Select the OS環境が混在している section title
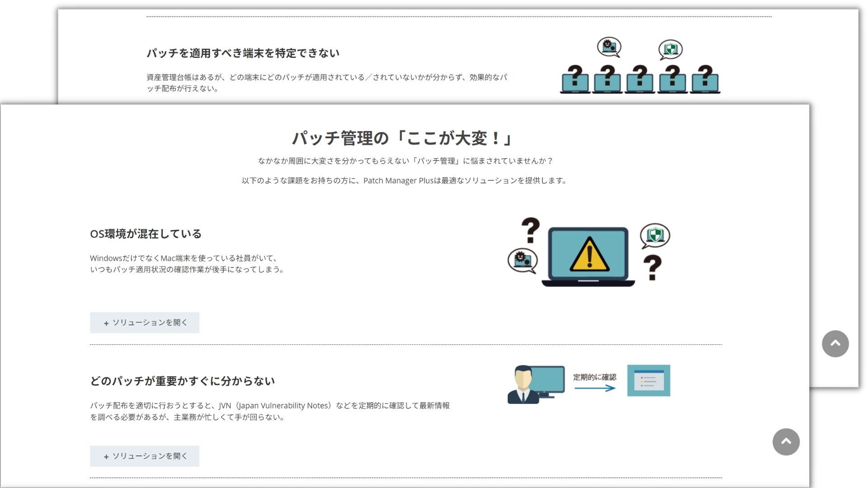868x488 pixels. coord(146,234)
